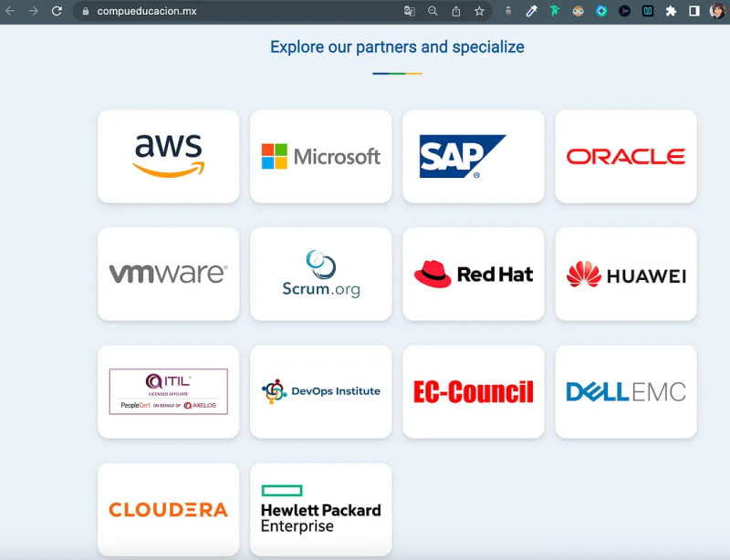This screenshot has height=560, width=730.
Task: Bookmark this page with the star icon
Action: [480, 11]
